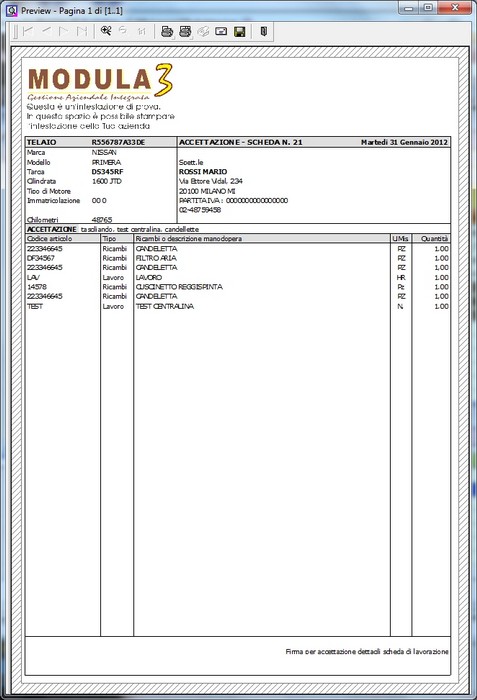
Task: Click the displacement value 1600 JTD
Action: click(x=107, y=181)
